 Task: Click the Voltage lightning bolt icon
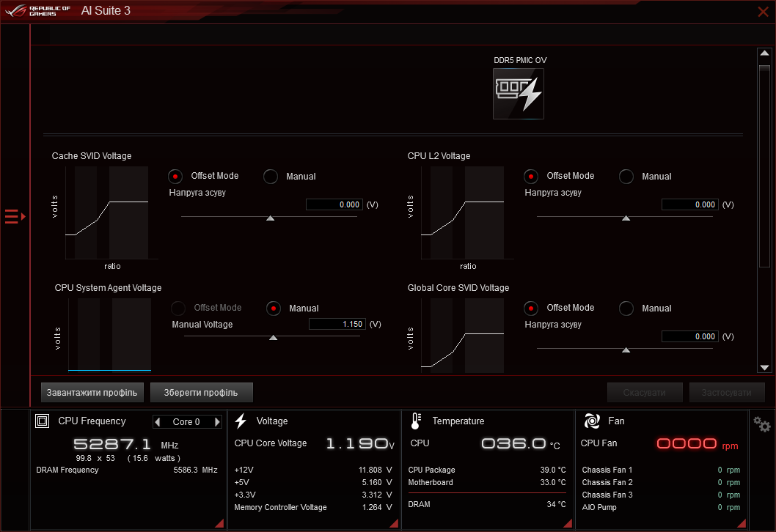tap(241, 420)
